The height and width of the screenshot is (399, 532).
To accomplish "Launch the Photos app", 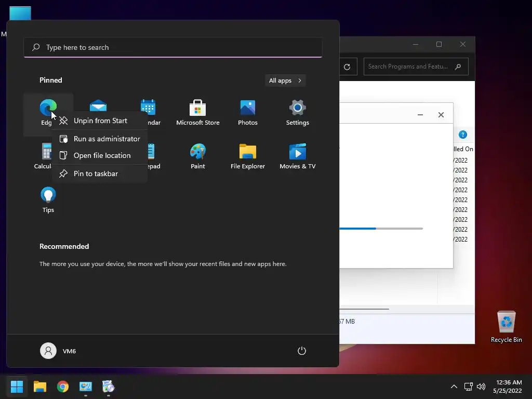I will (x=248, y=112).
